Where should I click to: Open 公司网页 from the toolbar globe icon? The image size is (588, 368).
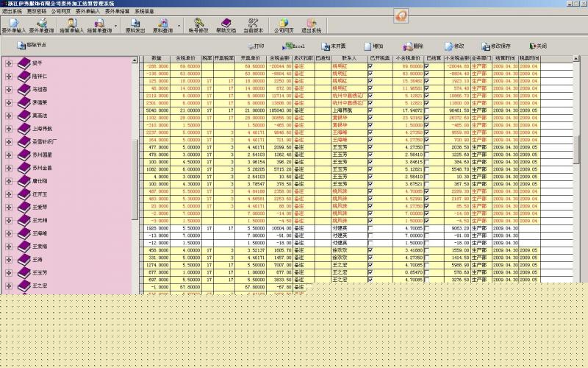284,26
